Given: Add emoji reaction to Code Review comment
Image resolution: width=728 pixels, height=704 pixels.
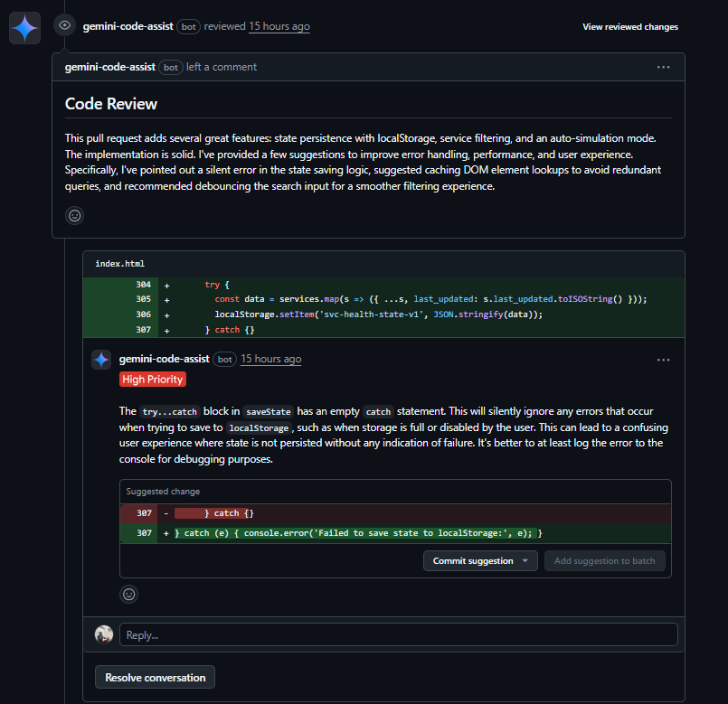Looking at the screenshot, I should [x=75, y=215].
